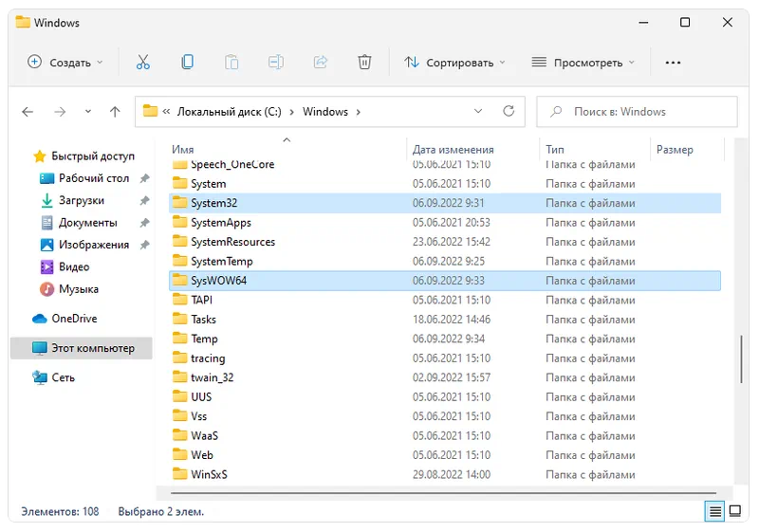Viewport: 759px width, 532px height.
Task: Expand the address bar history dropdown
Action: tap(478, 111)
